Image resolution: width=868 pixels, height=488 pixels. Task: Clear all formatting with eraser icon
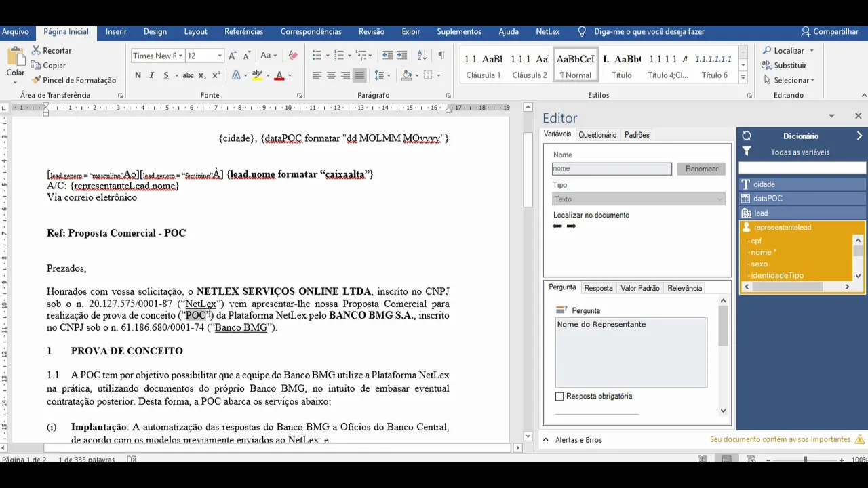pyautogui.click(x=293, y=56)
